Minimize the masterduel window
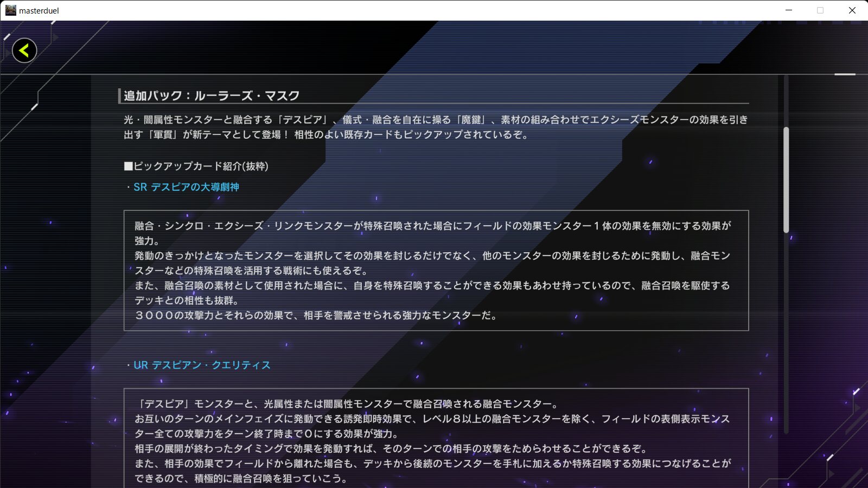 click(x=789, y=10)
